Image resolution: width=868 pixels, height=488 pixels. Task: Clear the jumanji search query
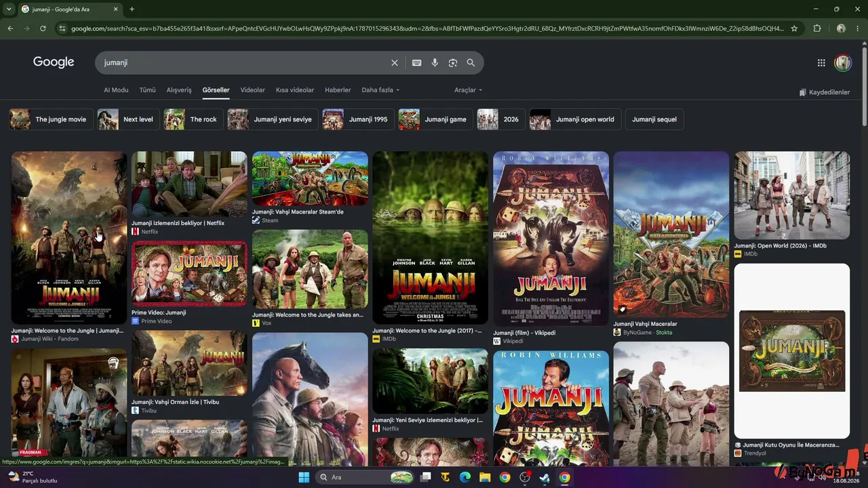(x=395, y=63)
